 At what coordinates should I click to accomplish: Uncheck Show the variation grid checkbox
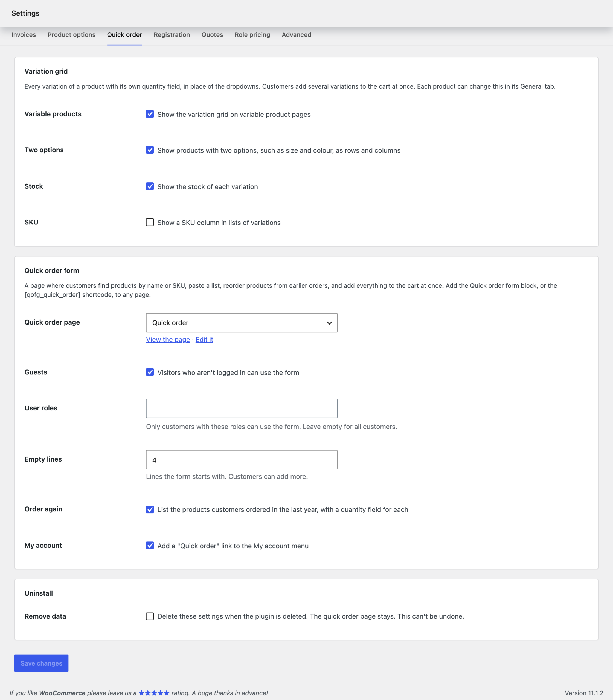click(x=150, y=114)
